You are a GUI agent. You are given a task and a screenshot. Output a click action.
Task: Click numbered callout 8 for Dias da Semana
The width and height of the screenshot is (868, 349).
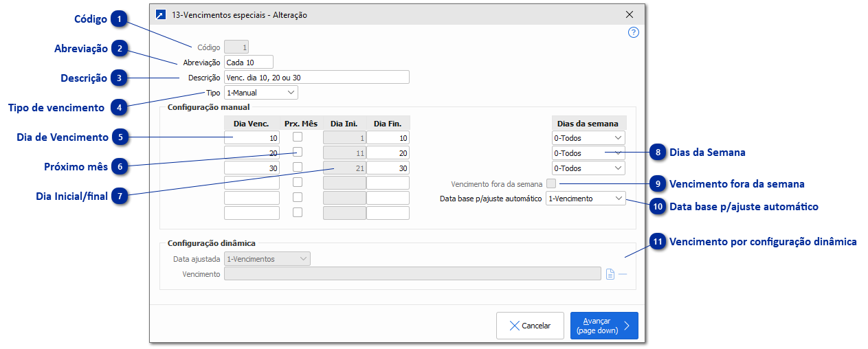pyautogui.click(x=658, y=152)
